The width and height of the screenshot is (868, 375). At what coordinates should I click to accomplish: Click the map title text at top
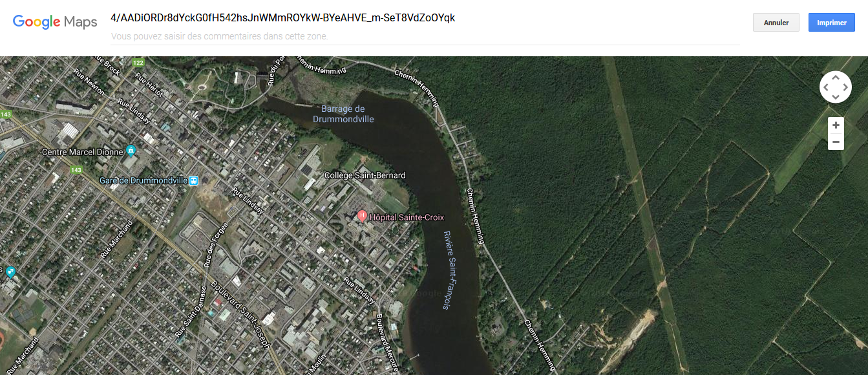pyautogui.click(x=283, y=17)
